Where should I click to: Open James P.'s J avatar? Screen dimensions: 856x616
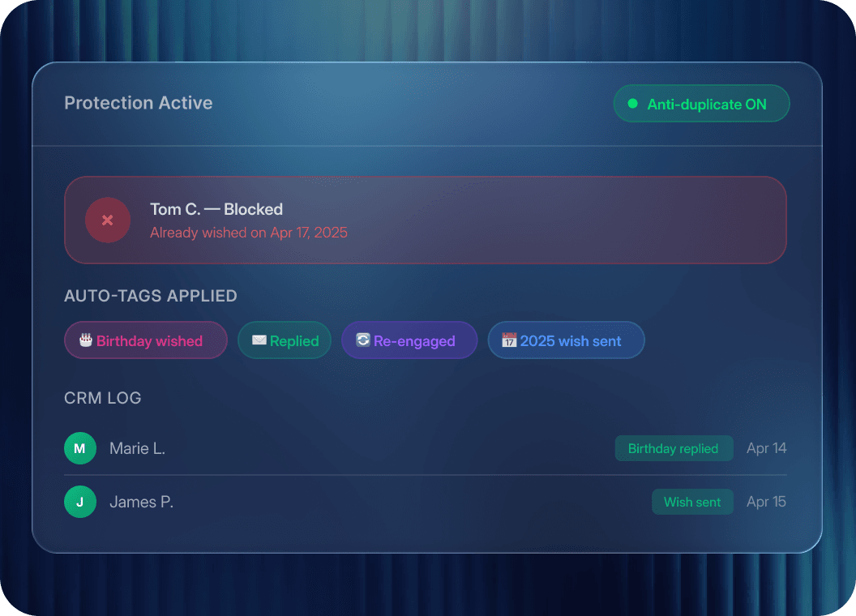pyautogui.click(x=80, y=502)
